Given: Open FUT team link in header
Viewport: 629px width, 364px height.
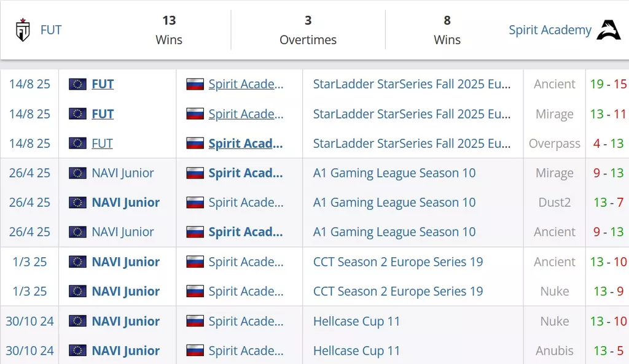Looking at the screenshot, I should [x=51, y=29].
